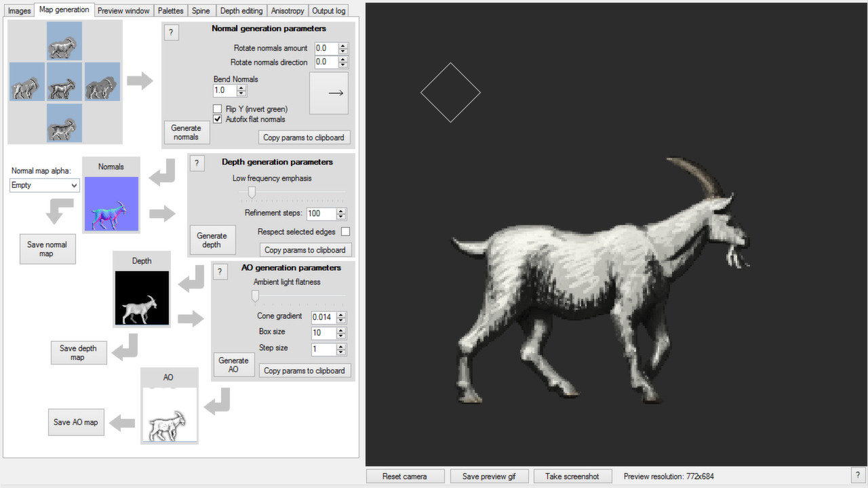Enable Respect selected edges
Image resolution: width=868 pixels, height=488 pixels.
(x=345, y=231)
